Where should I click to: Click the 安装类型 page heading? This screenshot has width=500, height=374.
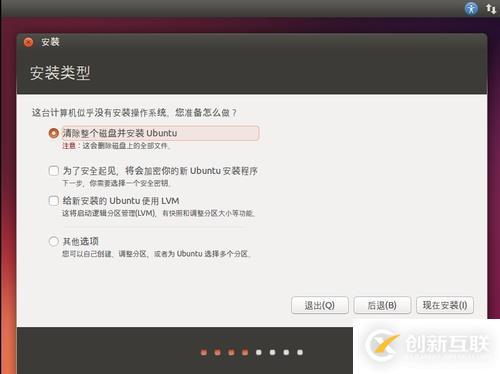[60, 73]
